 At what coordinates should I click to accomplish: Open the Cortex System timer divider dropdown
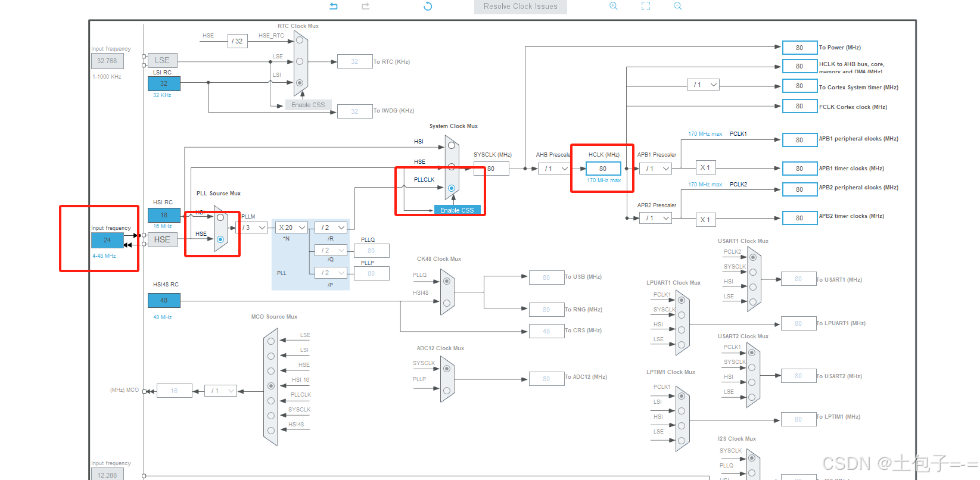coord(704,85)
